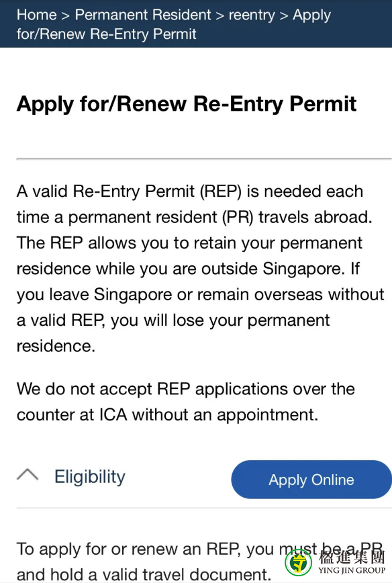The height and width of the screenshot is (583, 392).
Task: Click the green Ying Jin Group logo icon
Action: tap(298, 563)
